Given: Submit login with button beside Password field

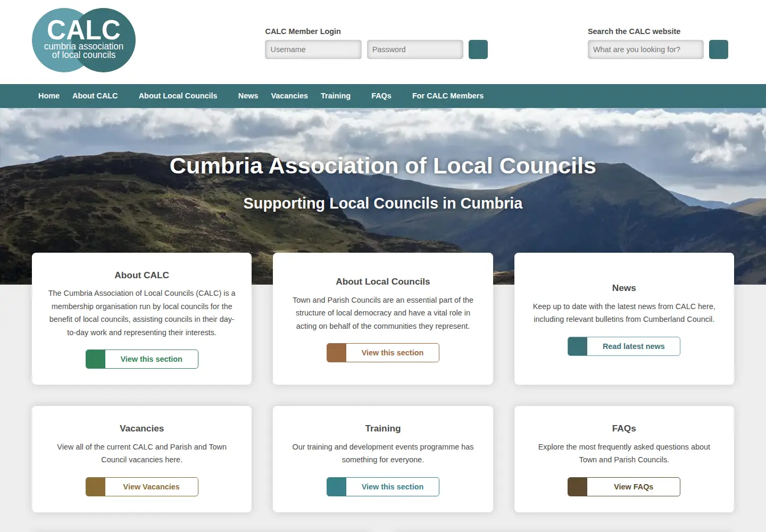Looking at the screenshot, I should pyautogui.click(x=478, y=49).
